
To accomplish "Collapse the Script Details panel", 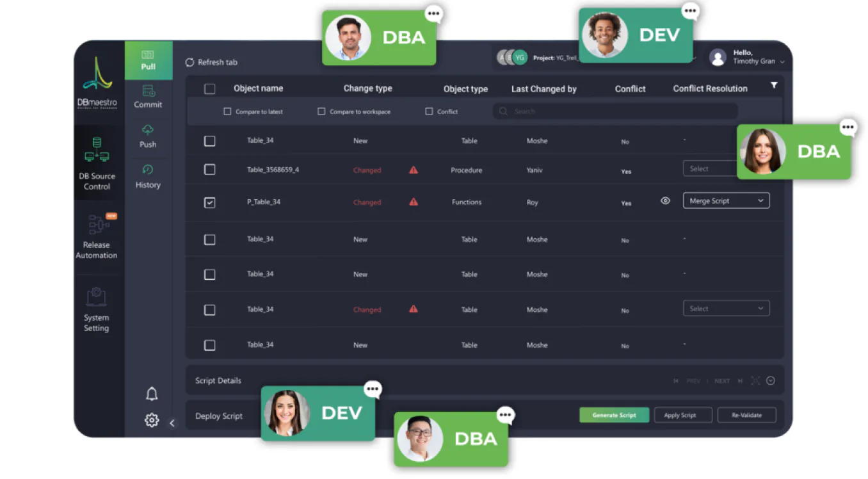I will click(x=771, y=381).
